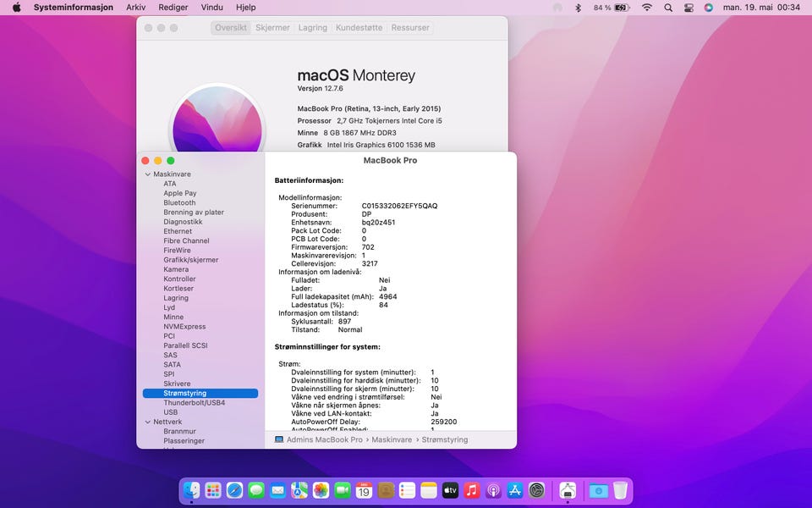Open the Downloads folder in dock

[598, 490]
